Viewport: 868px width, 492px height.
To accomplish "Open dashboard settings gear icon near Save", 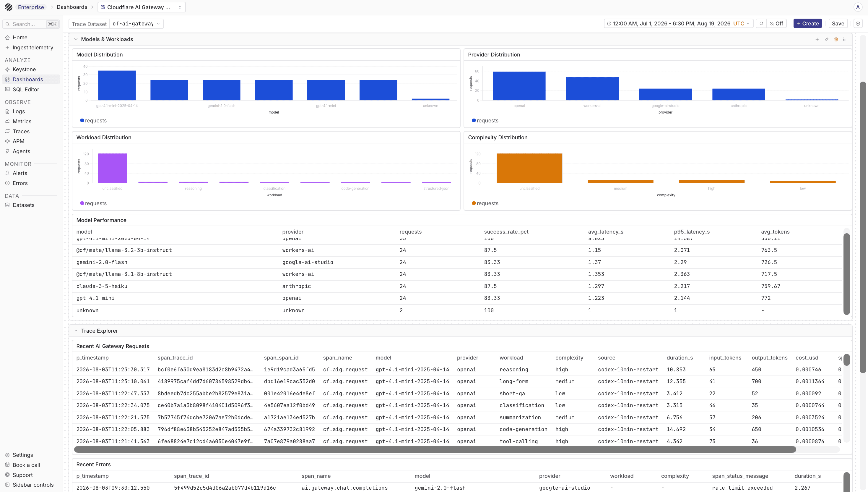I will coord(858,24).
